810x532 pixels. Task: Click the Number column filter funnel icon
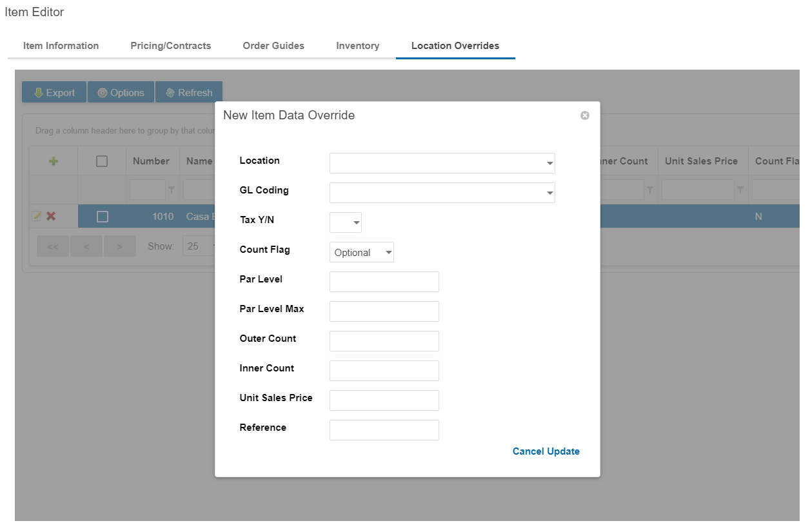tap(172, 190)
